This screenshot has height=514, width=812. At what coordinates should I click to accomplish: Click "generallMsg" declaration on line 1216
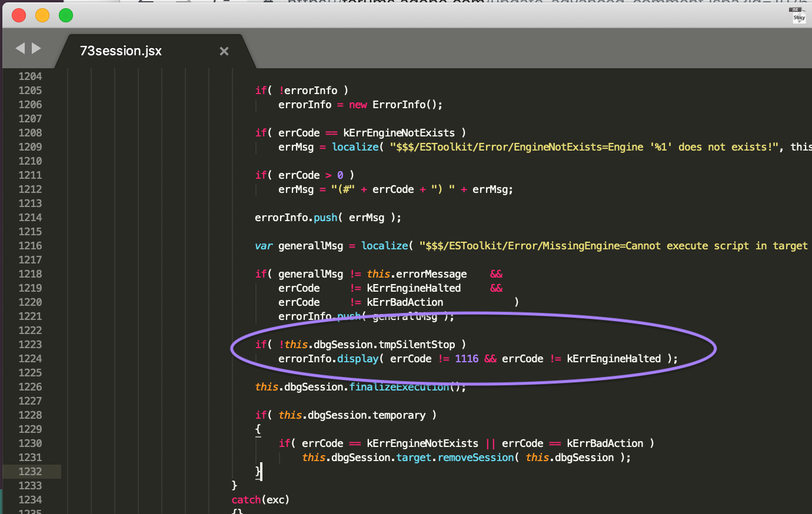click(311, 246)
